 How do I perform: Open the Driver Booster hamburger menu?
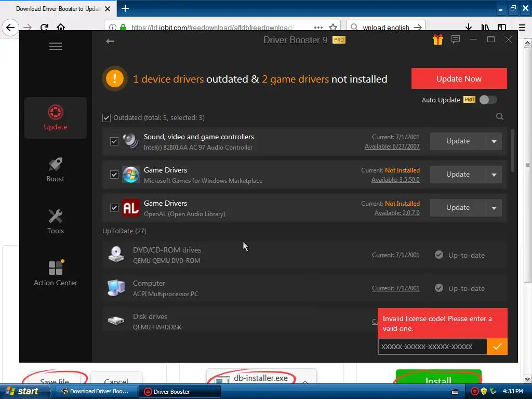tap(55, 46)
